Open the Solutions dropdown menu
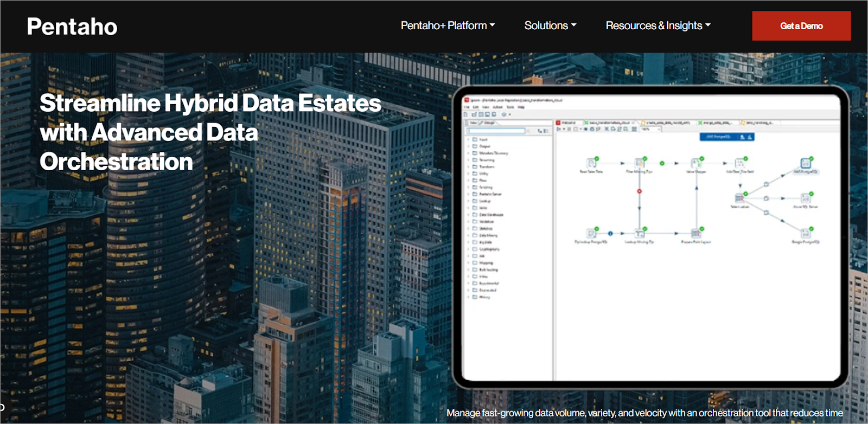 coord(550,25)
